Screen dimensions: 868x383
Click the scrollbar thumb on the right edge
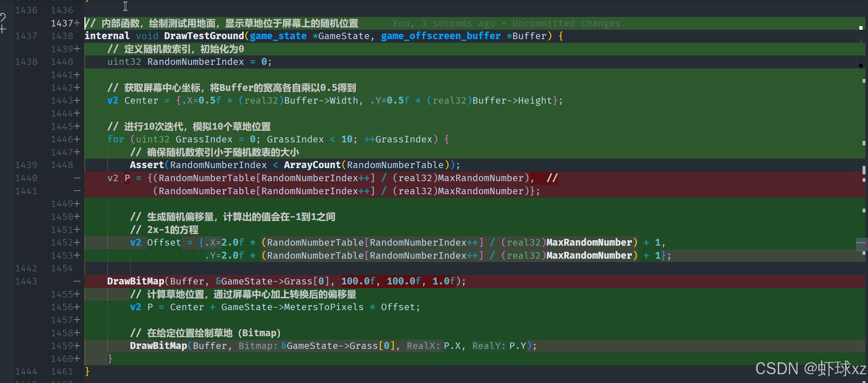861,245
